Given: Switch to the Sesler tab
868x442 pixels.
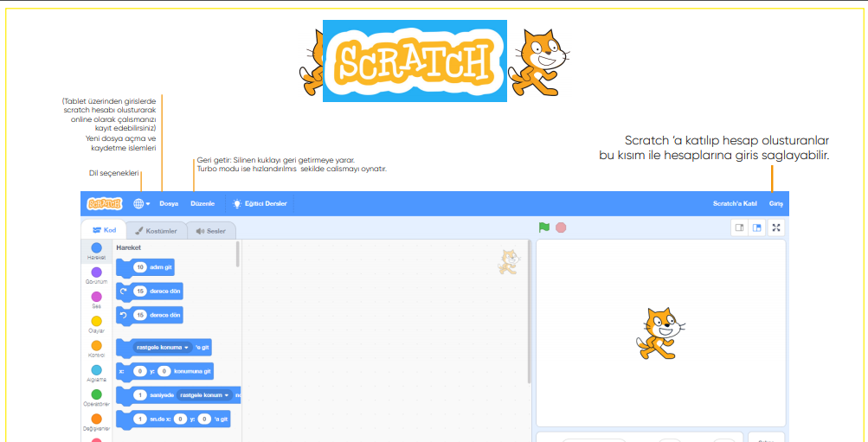Looking at the screenshot, I should coord(210,231).
